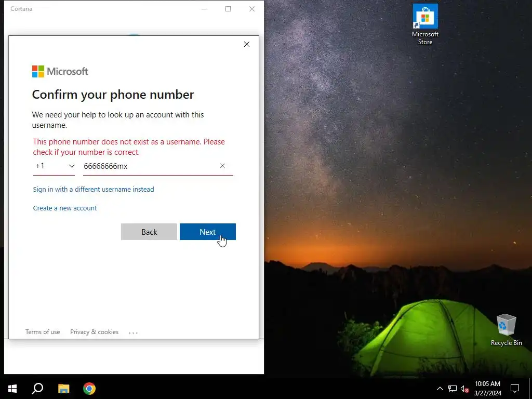Sign in with a different username instead

(94, 189)
